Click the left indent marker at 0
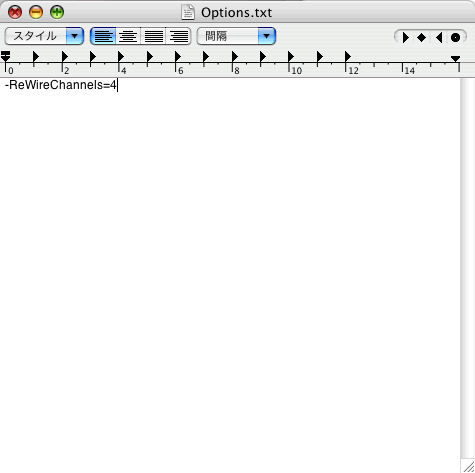This screenshot has width=475, height=473. 5,56
